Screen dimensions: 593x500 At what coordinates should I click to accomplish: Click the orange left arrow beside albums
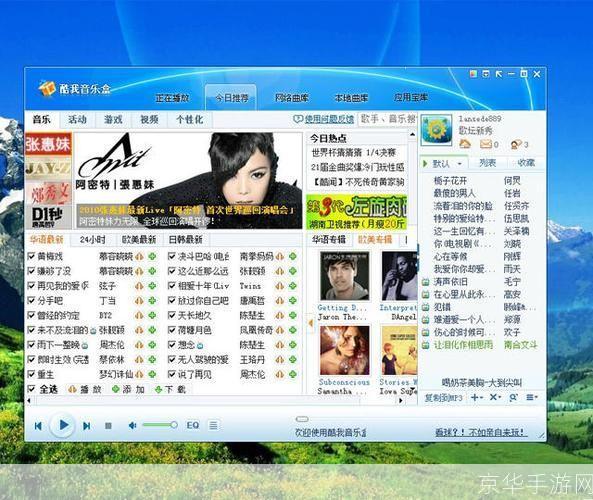(x=310, y=323)
